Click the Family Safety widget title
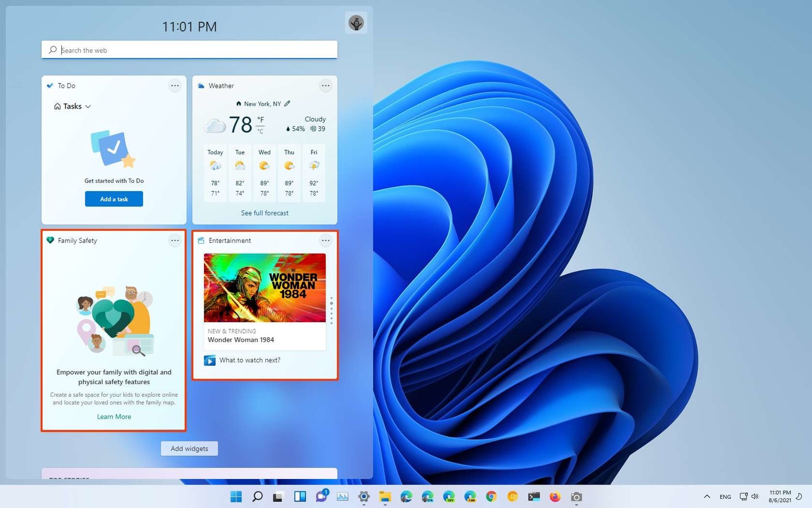Viewport: 812px width, 508px height. click(77, 241)
